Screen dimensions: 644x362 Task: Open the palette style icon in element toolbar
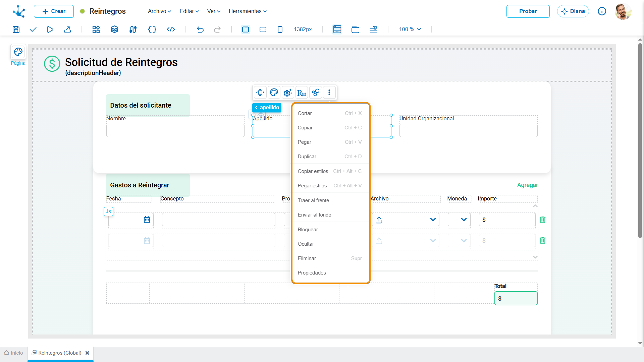(274, 93)
